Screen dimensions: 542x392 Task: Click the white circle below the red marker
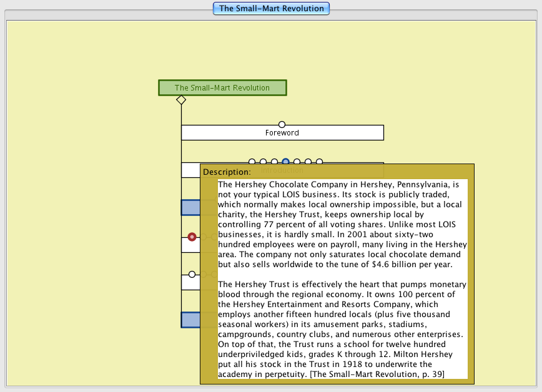point(192,275)
